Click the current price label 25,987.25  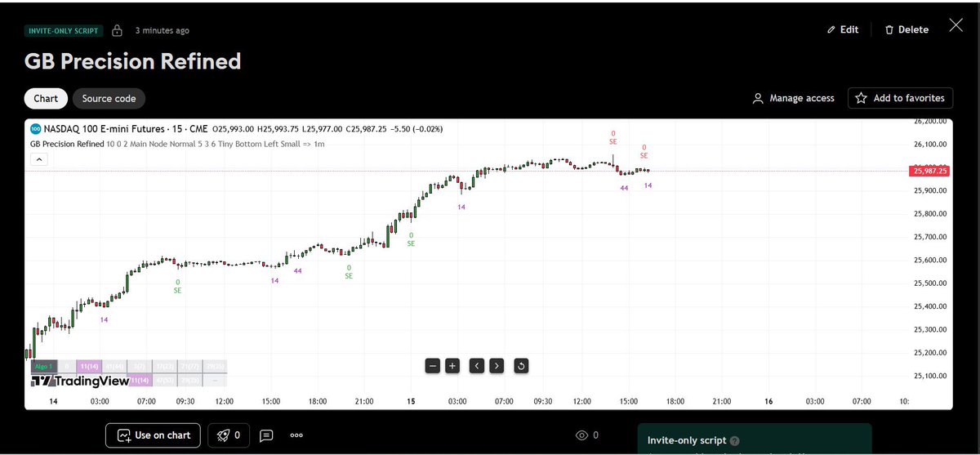tap(929, 171)
